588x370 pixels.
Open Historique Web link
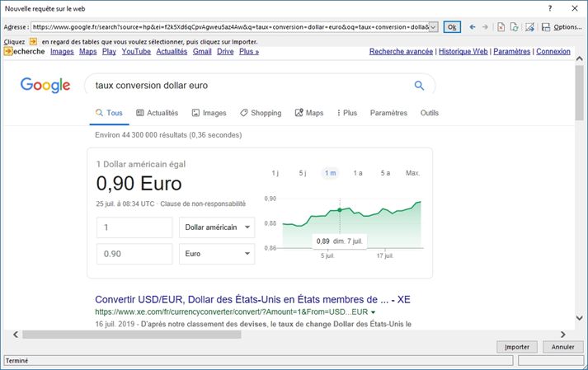point(463,51)
